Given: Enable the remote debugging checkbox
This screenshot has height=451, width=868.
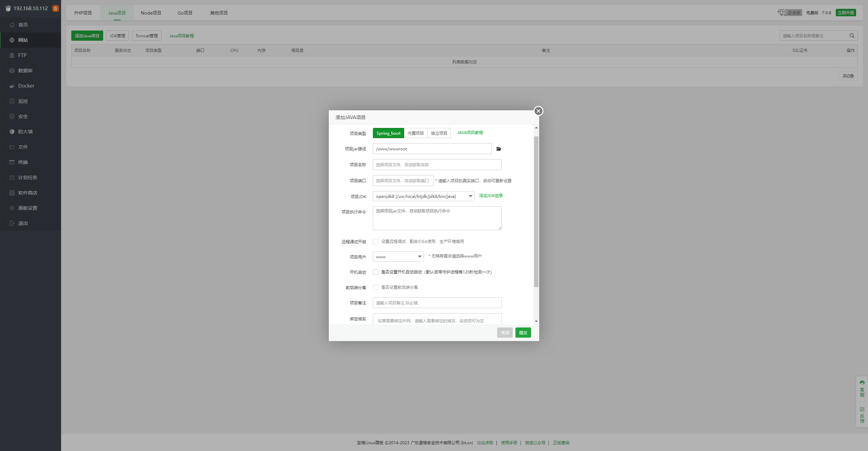Looking at the screenshot, I should click(x=376, y=242).
